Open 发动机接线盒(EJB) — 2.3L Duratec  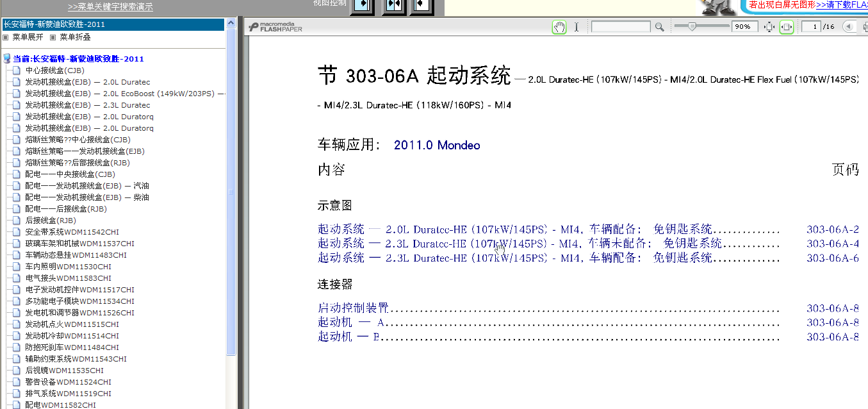tap(88, 105)
